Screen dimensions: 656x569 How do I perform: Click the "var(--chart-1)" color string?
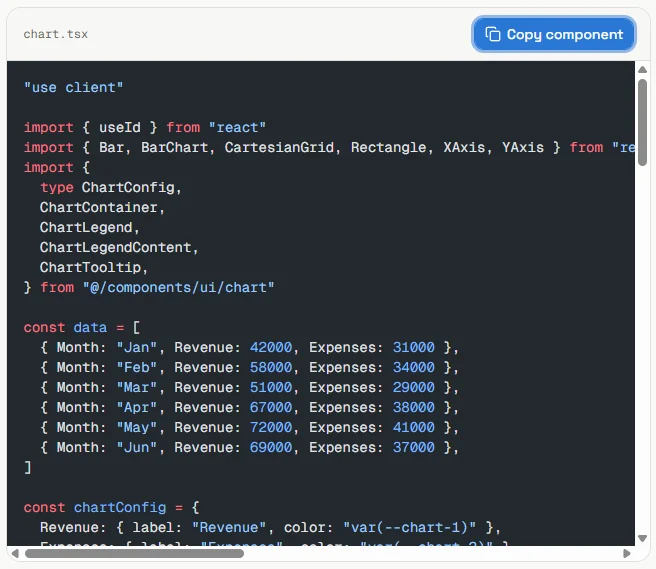[409, 528]
